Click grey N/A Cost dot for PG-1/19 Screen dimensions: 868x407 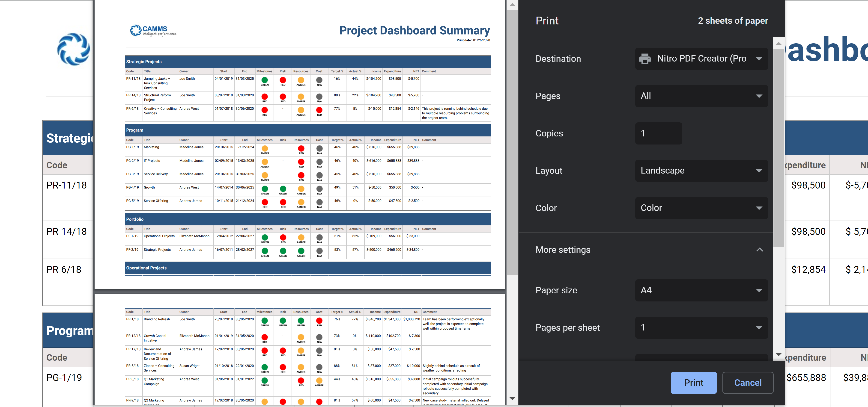pyautogui.click(x=319, y=148)
